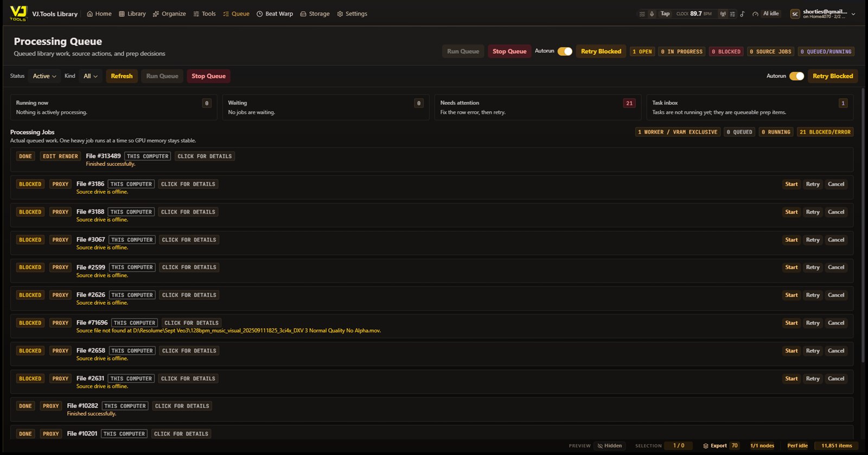Open the Library nav item

pyautogui.click(x=132, y=14)
